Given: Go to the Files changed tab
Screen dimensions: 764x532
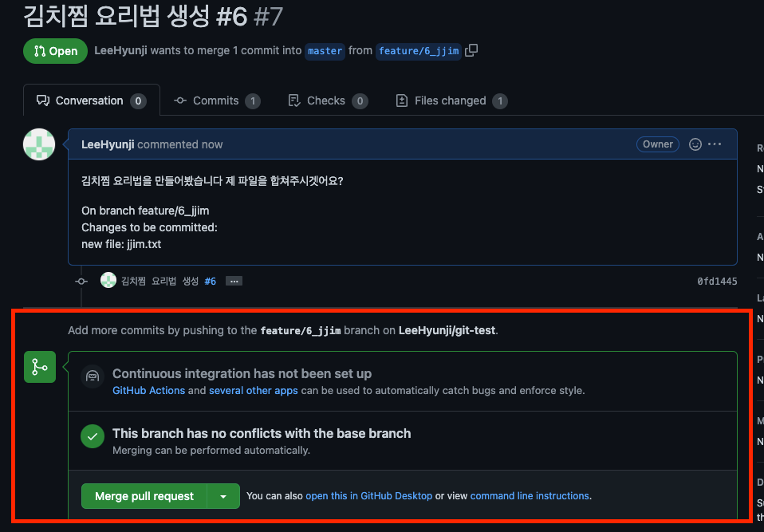Looking at the screenshot, I should tap(451, 100).
